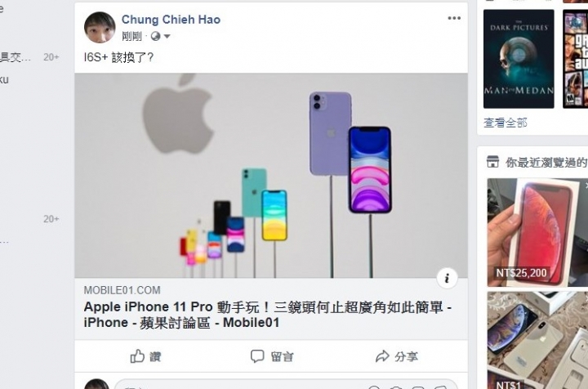This screenshot has height=389, width=588.
Task: Click the info icon on link preview
Action: tap(447, 279)
